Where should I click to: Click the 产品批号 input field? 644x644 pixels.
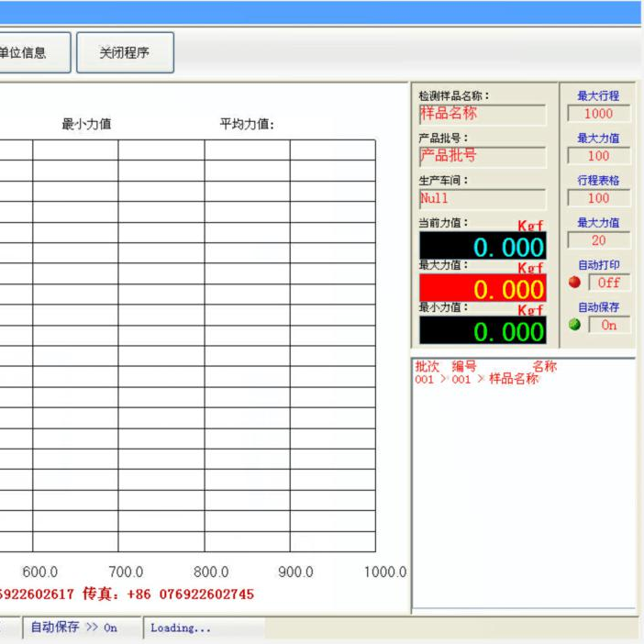[482, 156]
